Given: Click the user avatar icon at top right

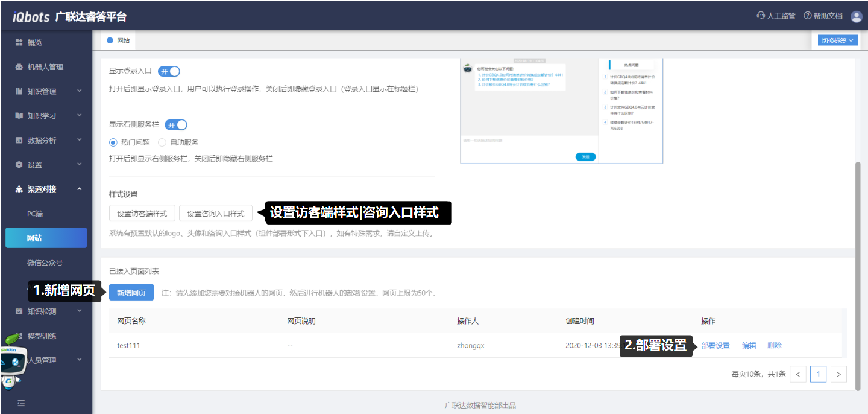Looking at the screenshot, I should click(x=857, y=16).
